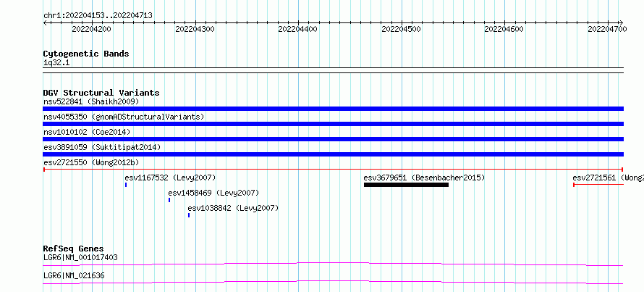This screenshot has height=292, width=644.
Task: Click ruler tick label 202204600
Action: pos(504,29)
